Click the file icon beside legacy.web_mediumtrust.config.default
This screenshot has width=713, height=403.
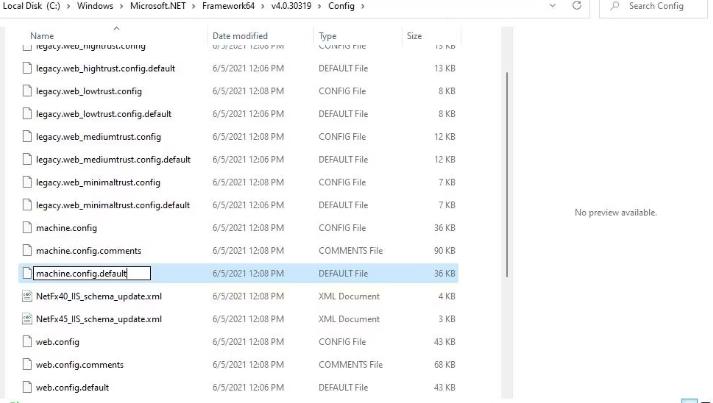27,159
